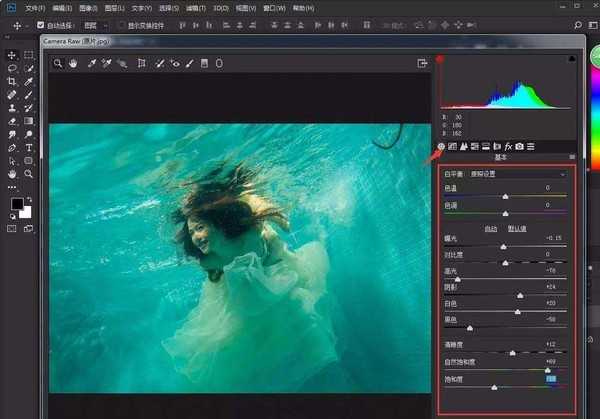Pick the White Balance eyedropper tool
The image size is (600, 419).
pyautogui.click(x=92, y=63)
